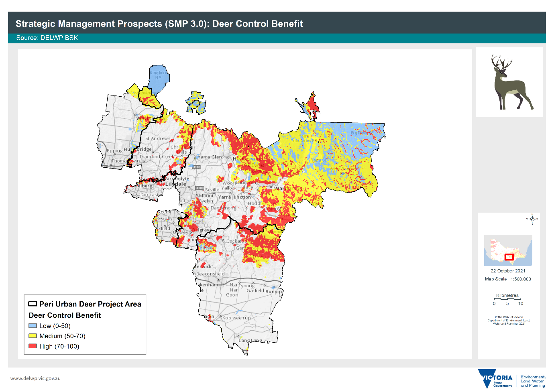This screenshot has width=554, height=392.
Task: Click the Yarra Junction map label
Action: 234,197
